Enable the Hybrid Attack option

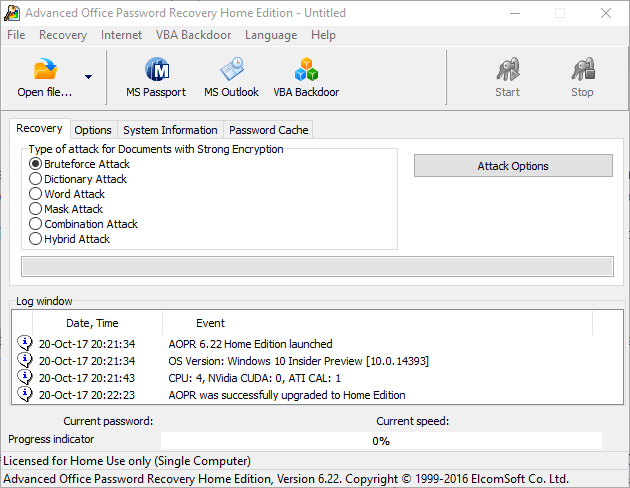pyautogui.click(x=36, y=239)
